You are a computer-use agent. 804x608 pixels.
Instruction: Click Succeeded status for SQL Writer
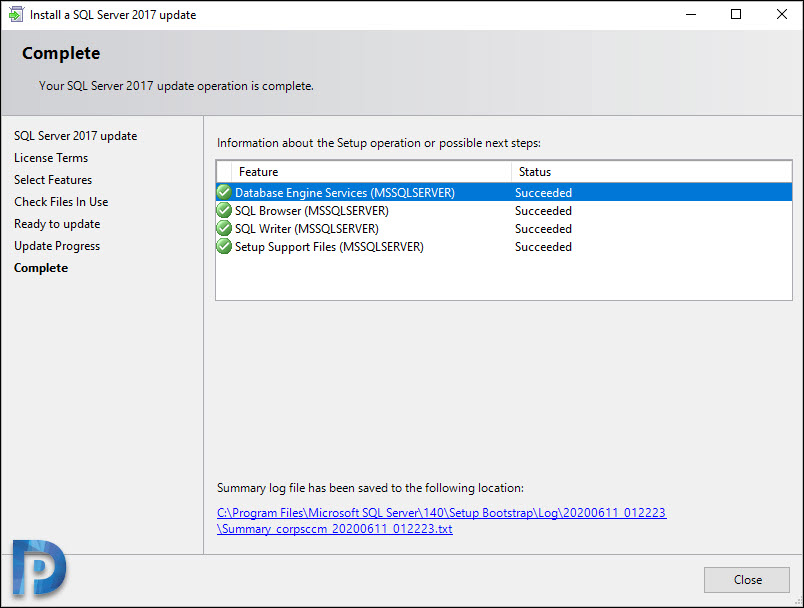(543, 229)
